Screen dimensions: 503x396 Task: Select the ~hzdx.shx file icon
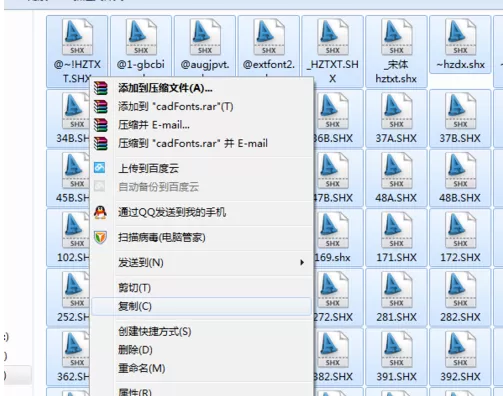point(460,37)
